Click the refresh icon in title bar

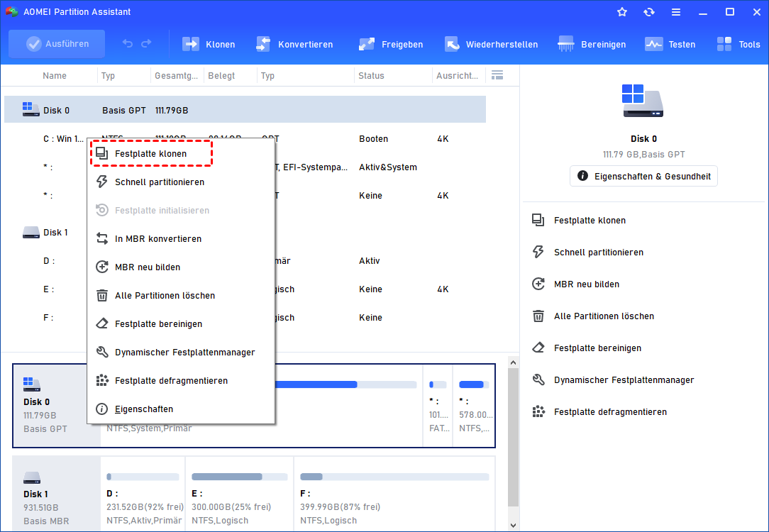point(649,12)
